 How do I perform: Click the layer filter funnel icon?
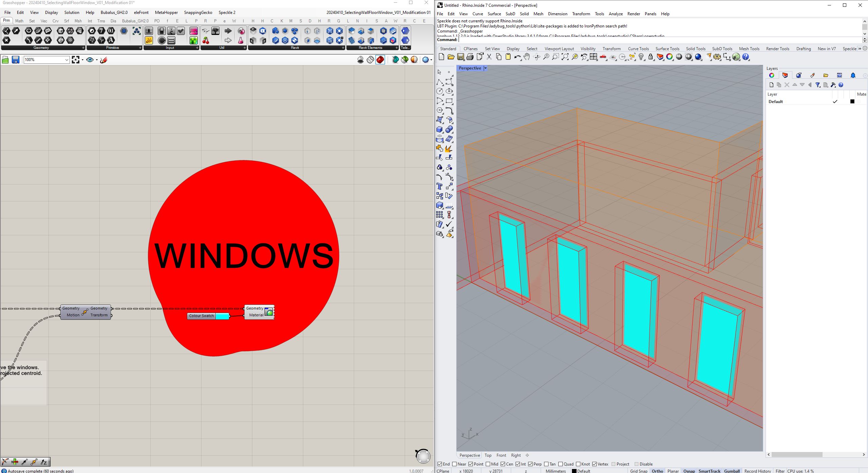[x=818, y=85]
